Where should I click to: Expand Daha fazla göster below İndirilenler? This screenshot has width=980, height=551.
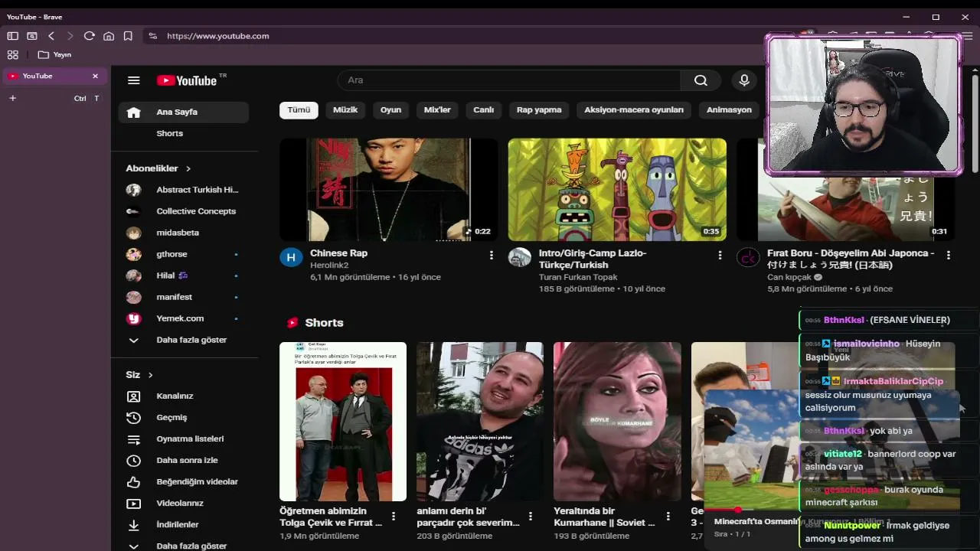(184, 546)
